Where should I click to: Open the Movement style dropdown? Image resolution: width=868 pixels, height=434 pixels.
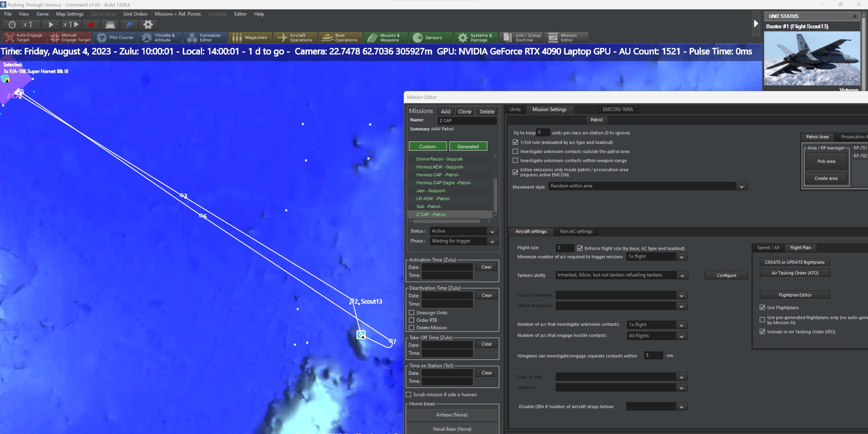tap(648, 186)
